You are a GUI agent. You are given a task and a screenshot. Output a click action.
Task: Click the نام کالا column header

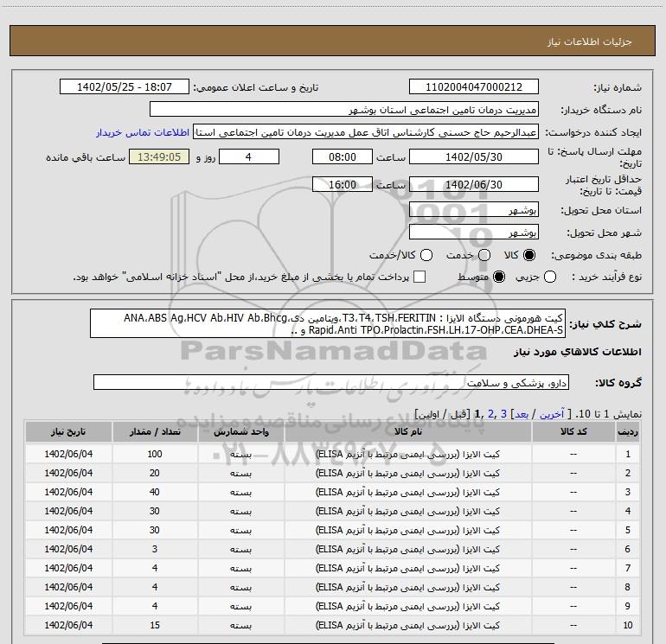tap(407, 431)
